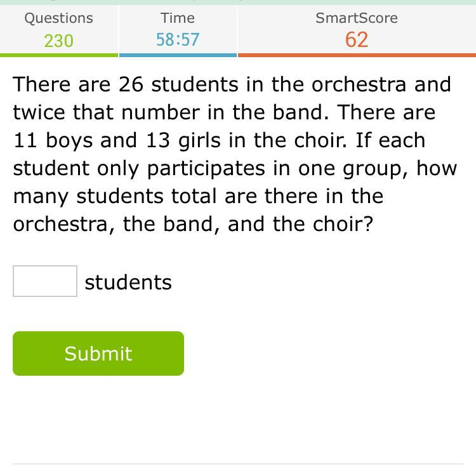Click the 230 questions answered count
476x476 pixels.
tap(58, 41)
